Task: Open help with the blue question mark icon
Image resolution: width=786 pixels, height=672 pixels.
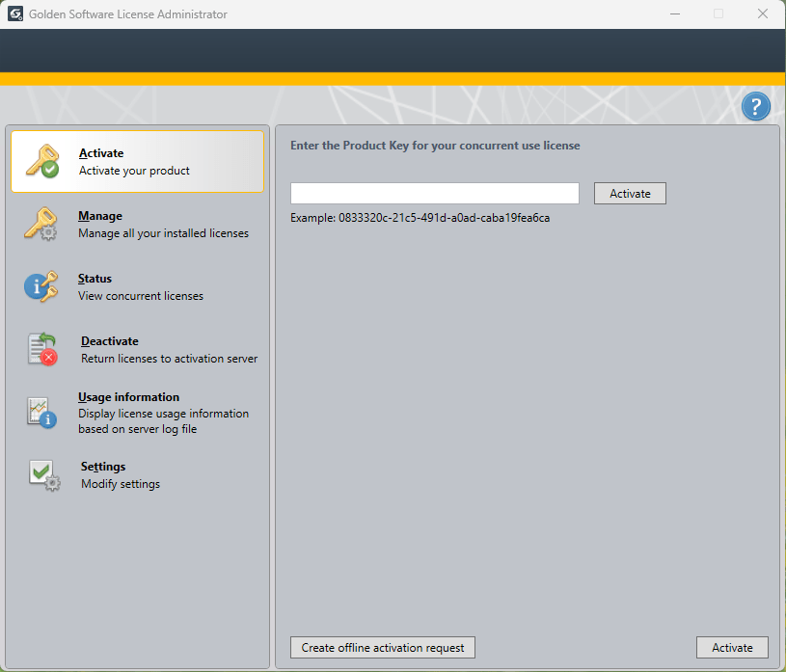Action: [755, 106]
